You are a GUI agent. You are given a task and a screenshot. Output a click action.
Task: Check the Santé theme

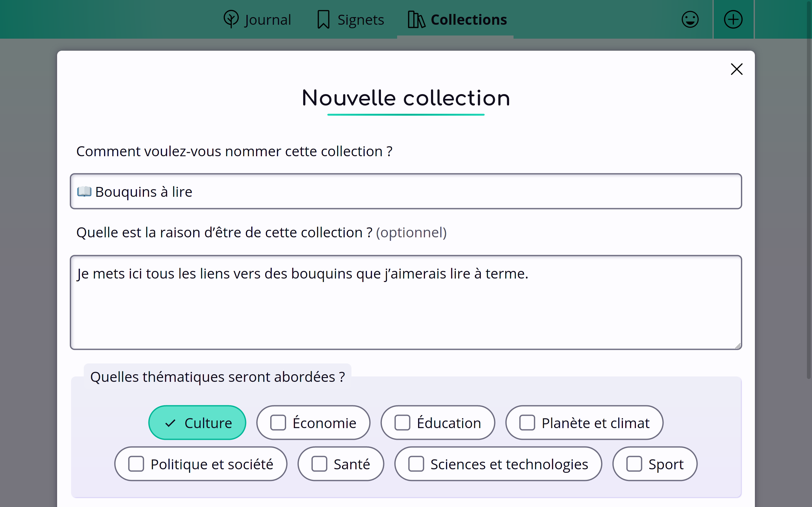[340, 464]
